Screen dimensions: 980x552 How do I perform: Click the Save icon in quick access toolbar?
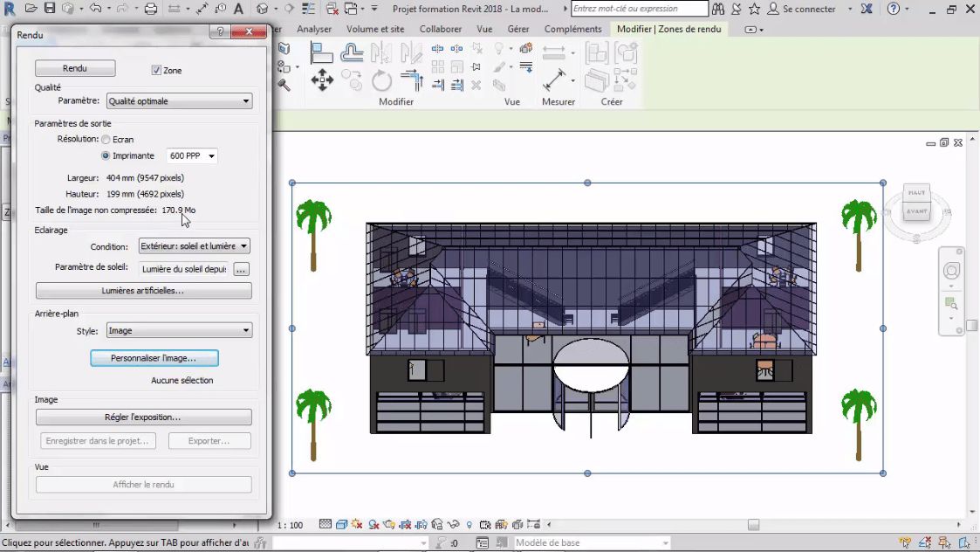(x=49, y=9)
